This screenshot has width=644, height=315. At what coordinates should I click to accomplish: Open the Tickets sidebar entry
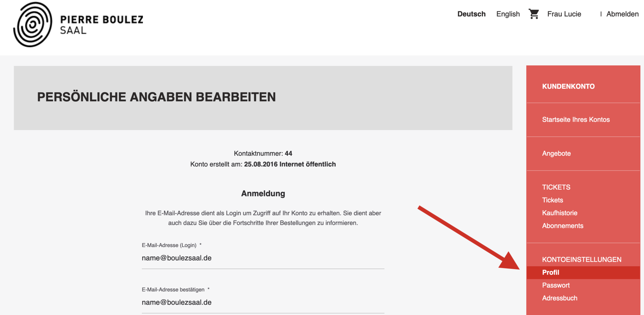click(x=552, y=200)
